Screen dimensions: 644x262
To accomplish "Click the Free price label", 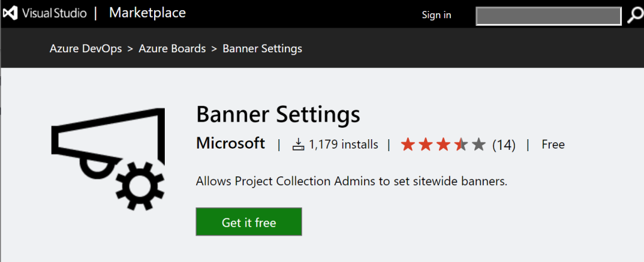I will 553,144.
